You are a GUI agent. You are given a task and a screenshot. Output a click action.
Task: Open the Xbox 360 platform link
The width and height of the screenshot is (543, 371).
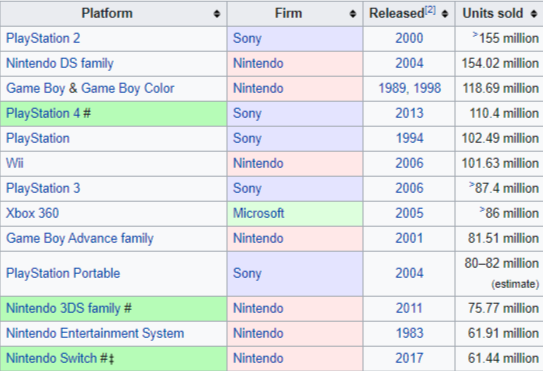click(32, 213)
